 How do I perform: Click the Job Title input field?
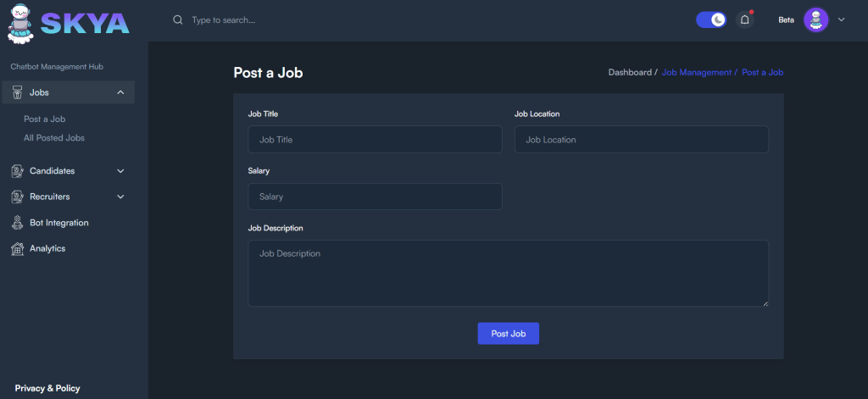coord(375,140)
